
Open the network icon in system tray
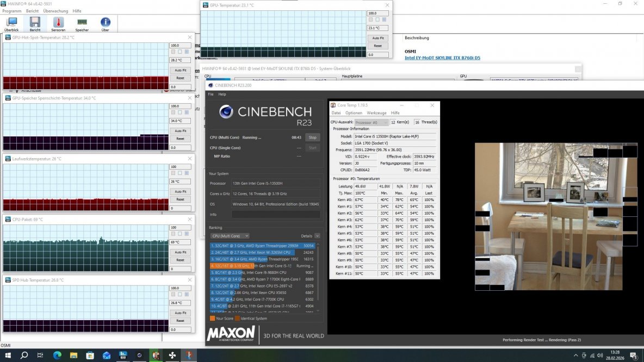pyautogui.click(x=592, y=355)
